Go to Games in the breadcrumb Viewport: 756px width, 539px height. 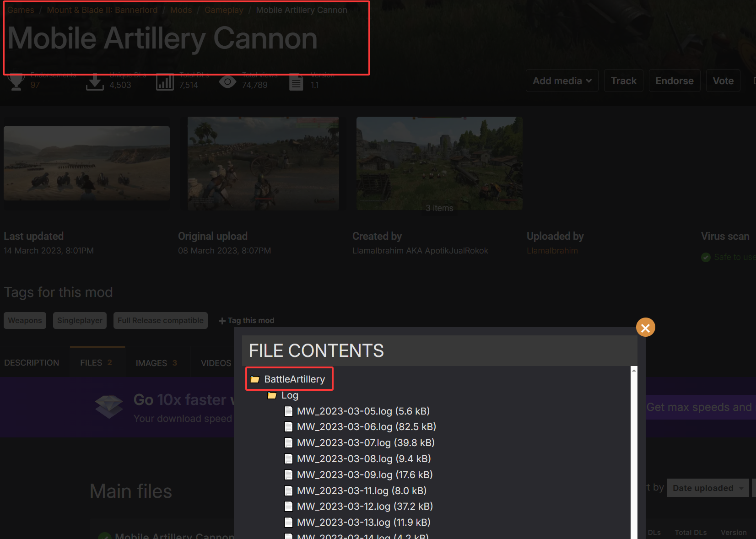21,10
